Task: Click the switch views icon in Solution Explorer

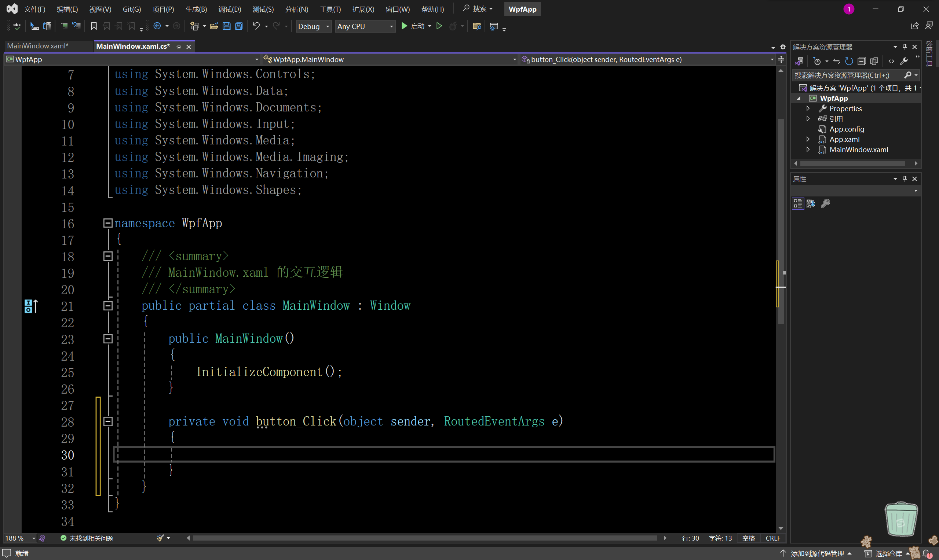Action: pyautogui.click(x=799, y=61)
